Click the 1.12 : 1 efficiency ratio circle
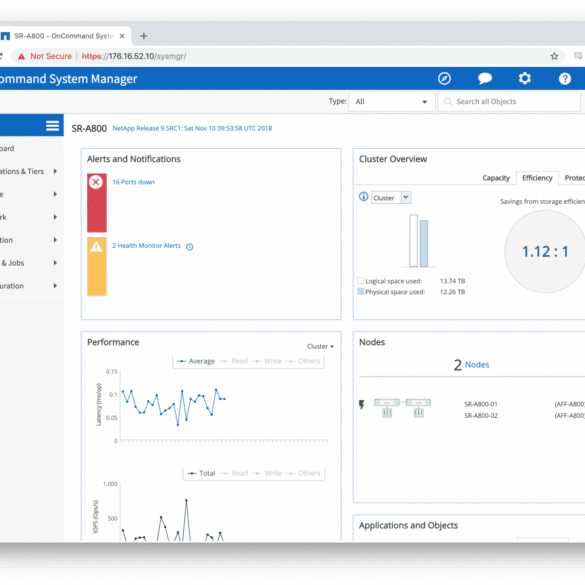 pos(545,251)
